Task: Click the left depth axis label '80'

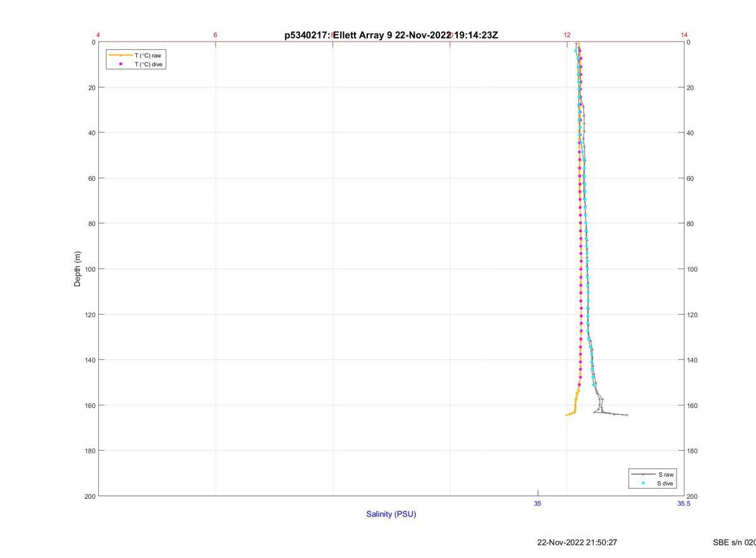Action: coord(91,224)
